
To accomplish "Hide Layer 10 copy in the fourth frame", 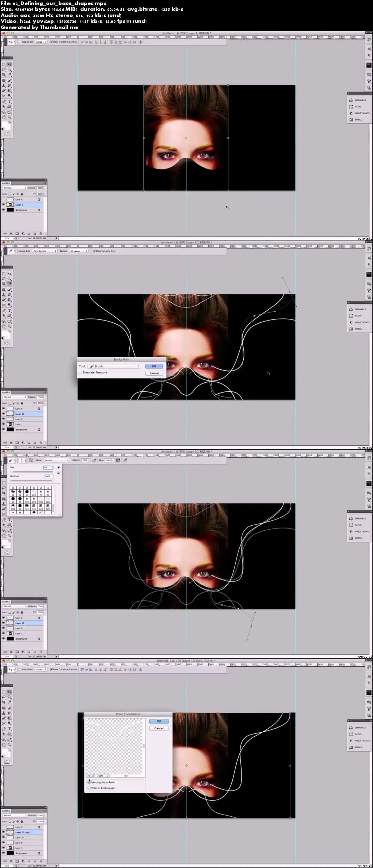I will (4, 832).
